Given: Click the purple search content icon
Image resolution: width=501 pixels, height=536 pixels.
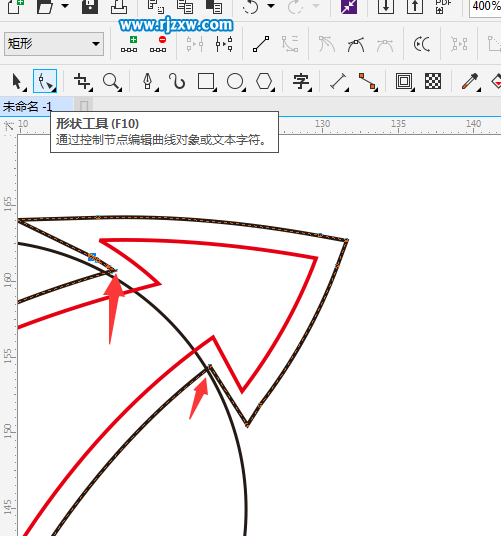Looking at the screenshot, I should (349, 6).
